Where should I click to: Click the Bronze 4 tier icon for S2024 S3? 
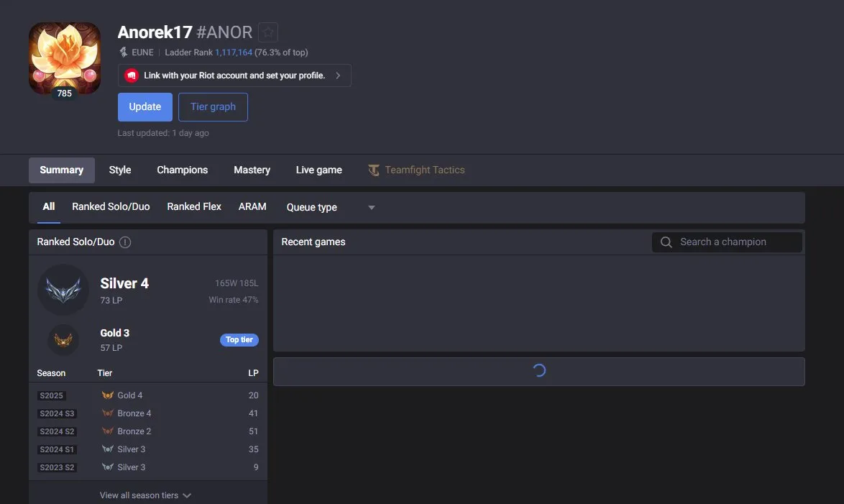(x=108, y=413)
